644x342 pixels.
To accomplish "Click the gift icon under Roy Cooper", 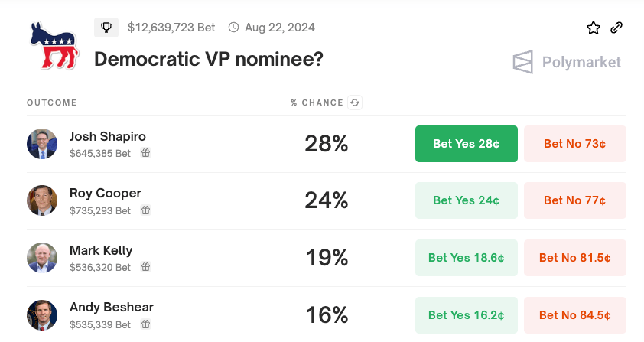I will pyautogui.click(x=145, y=210).
